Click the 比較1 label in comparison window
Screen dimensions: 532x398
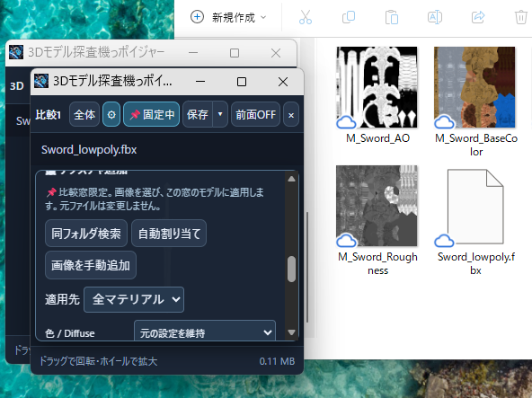[49, 115]
